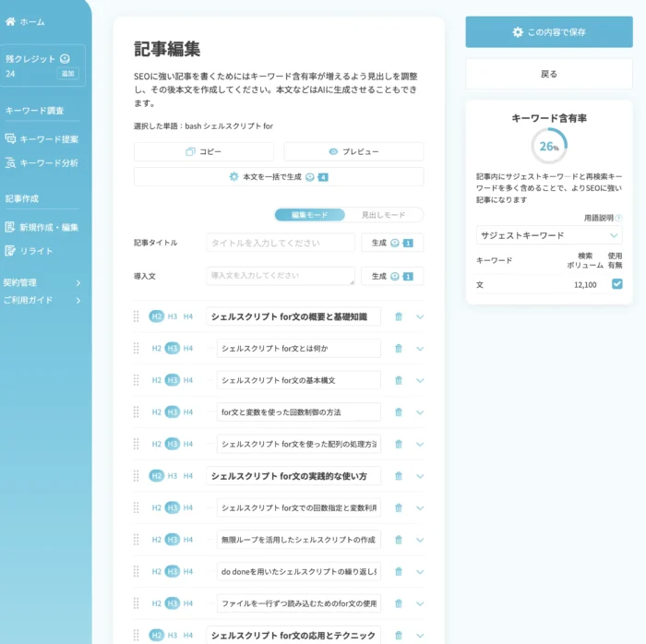Expand the シェルスクリプト for文の概要と基礎知識 row chevron

click(420, 316)
